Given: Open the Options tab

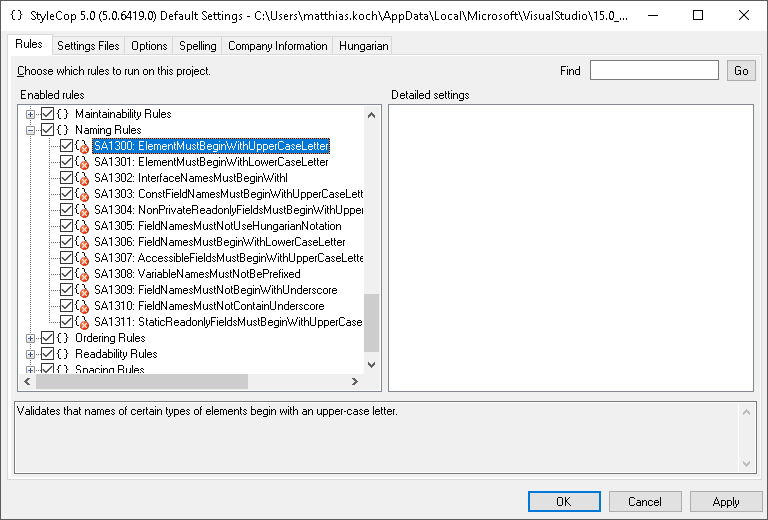Looking at the screenshot, I should (x=149, y=46).
